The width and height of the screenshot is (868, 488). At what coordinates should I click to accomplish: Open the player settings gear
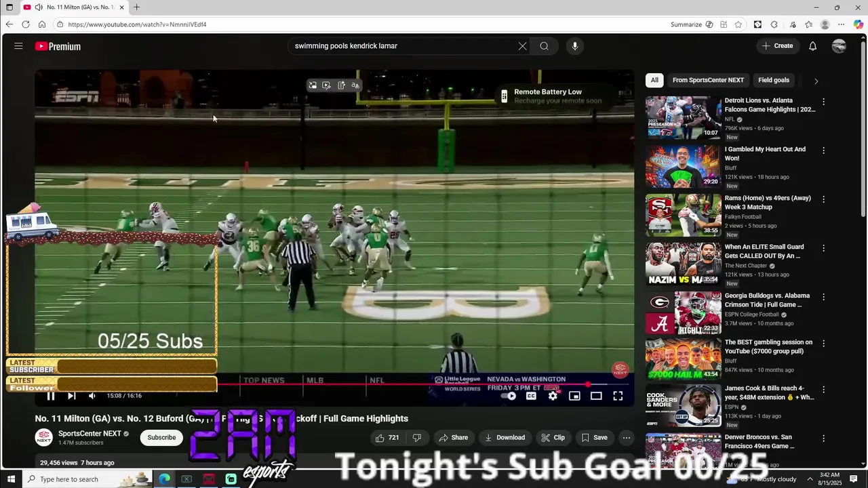pyautogui.click(x=553, y=396)
